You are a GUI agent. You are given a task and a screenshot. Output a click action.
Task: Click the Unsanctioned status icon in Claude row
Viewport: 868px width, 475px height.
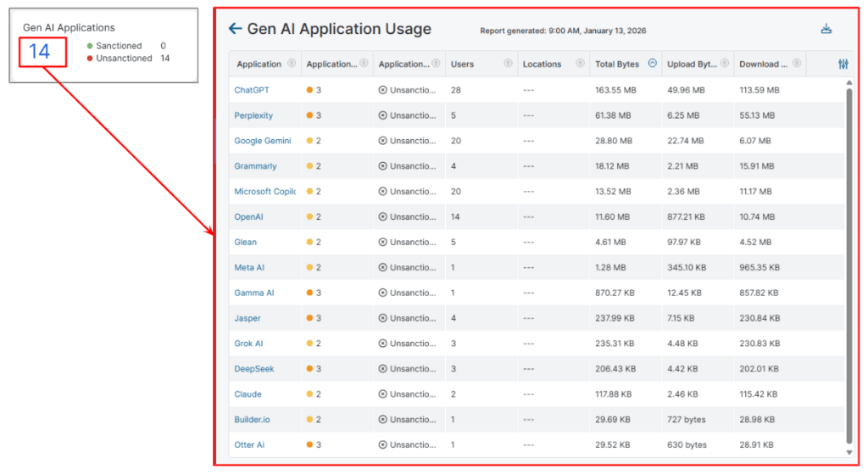(382, 394)
